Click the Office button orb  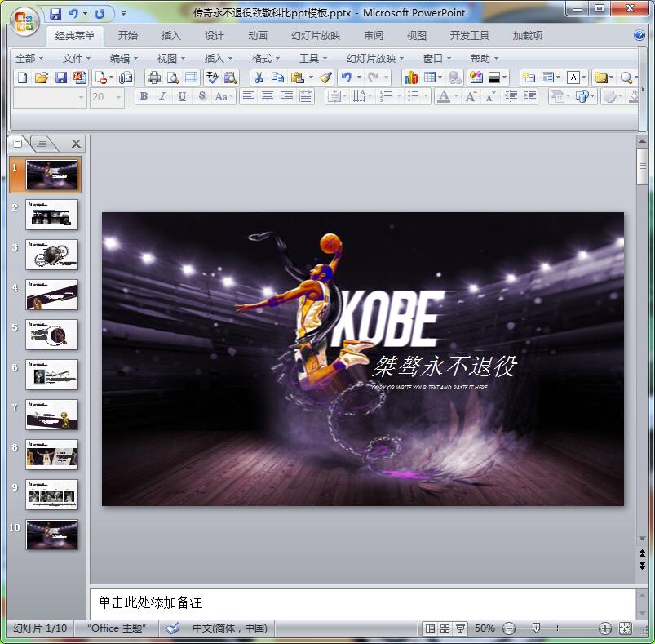coord(24,21)
